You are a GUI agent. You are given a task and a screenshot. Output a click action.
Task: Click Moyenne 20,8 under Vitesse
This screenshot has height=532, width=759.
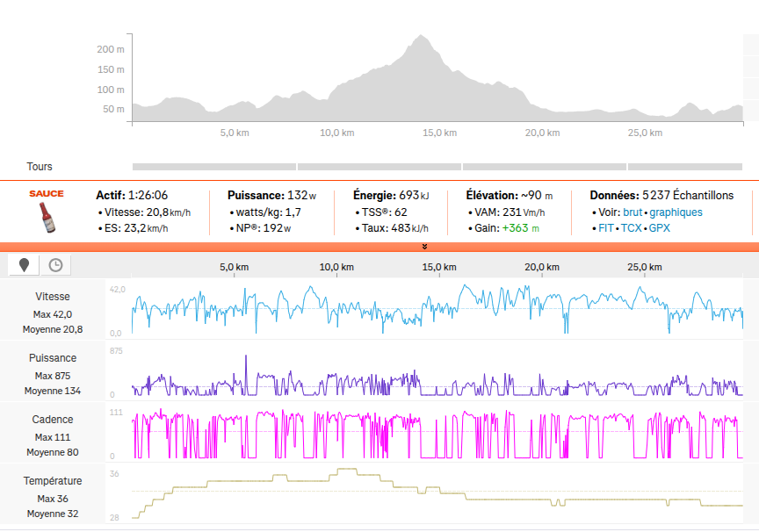pyautogui.click(x=53, y=329)
